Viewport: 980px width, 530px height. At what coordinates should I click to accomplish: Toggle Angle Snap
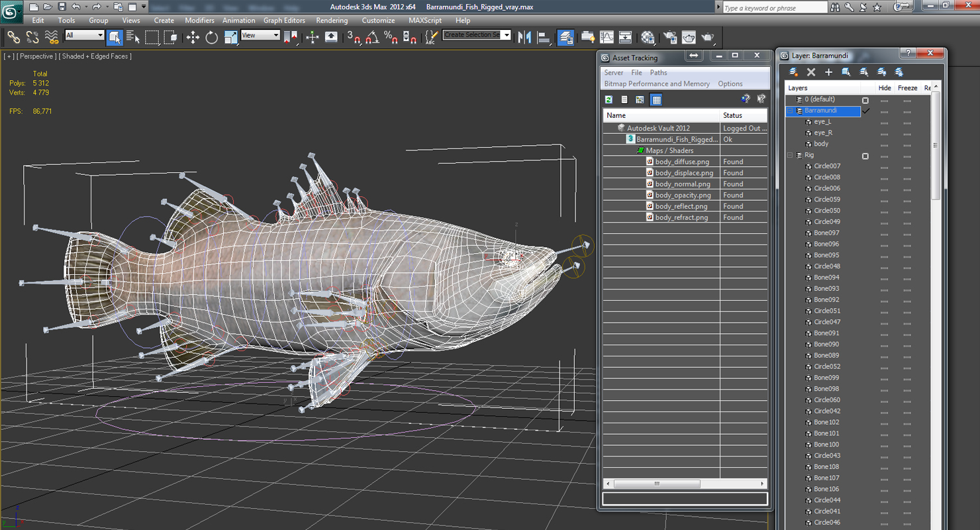point(372,37)
